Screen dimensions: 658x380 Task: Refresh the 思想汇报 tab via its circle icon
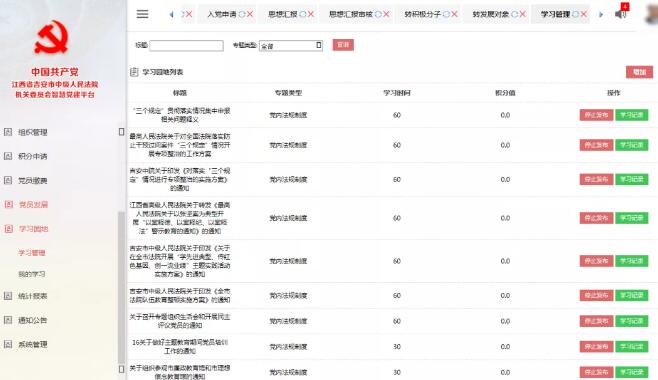click(x=303, y=14)
